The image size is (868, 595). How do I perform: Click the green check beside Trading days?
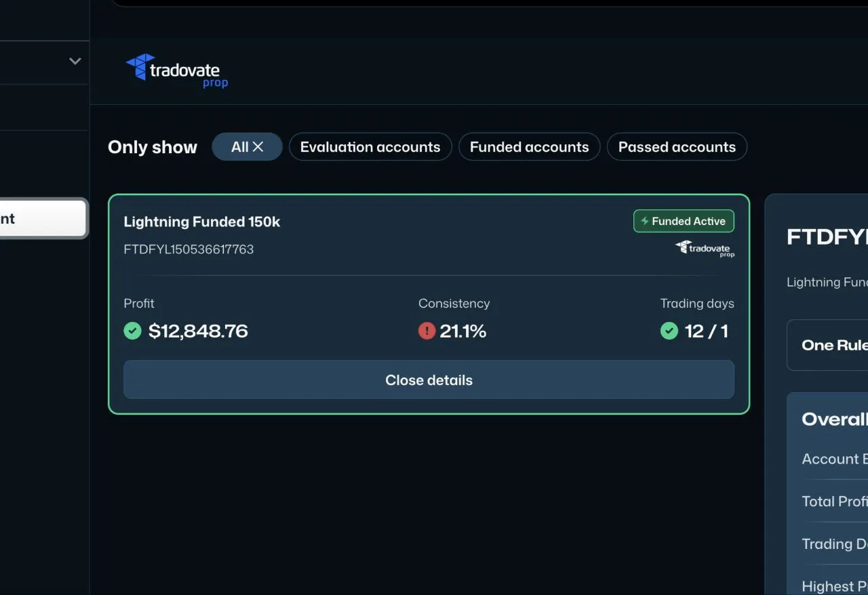tap(669, 331)
